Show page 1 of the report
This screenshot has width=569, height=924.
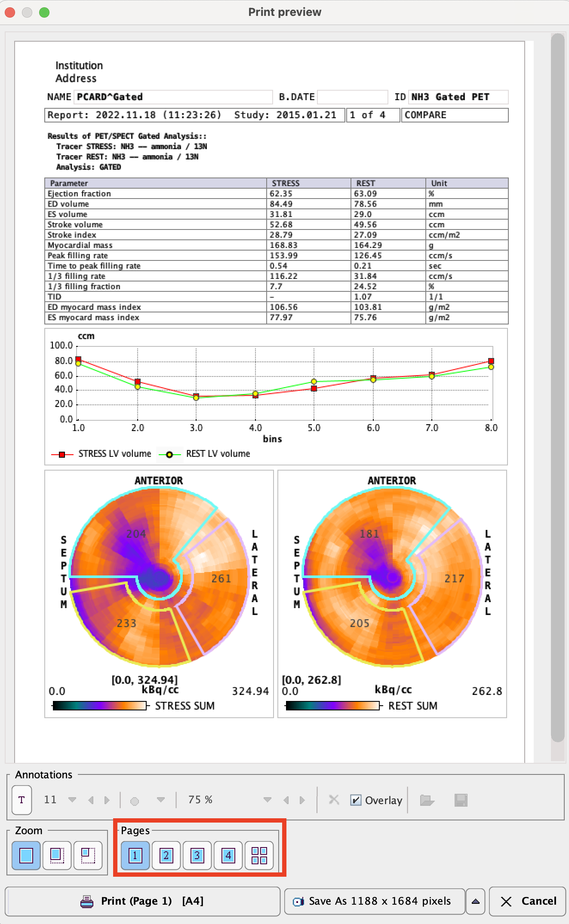135,855
